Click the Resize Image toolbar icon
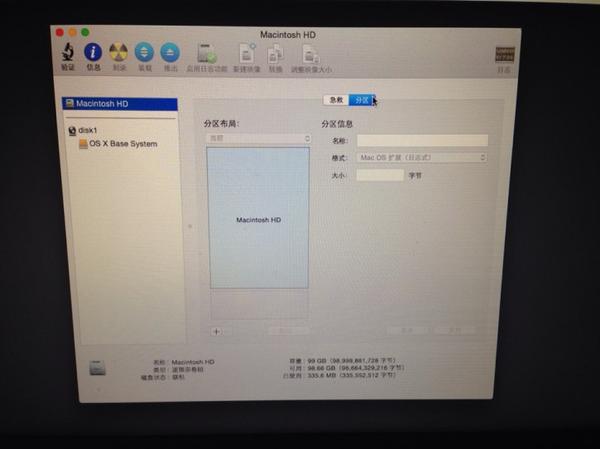600x449 pixels. (x=311, y=54)
